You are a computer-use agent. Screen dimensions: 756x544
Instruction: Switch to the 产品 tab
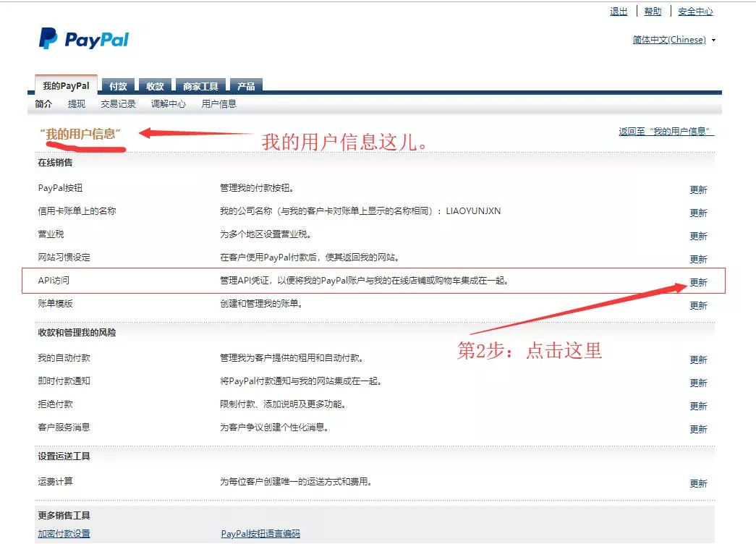(246, 86)
